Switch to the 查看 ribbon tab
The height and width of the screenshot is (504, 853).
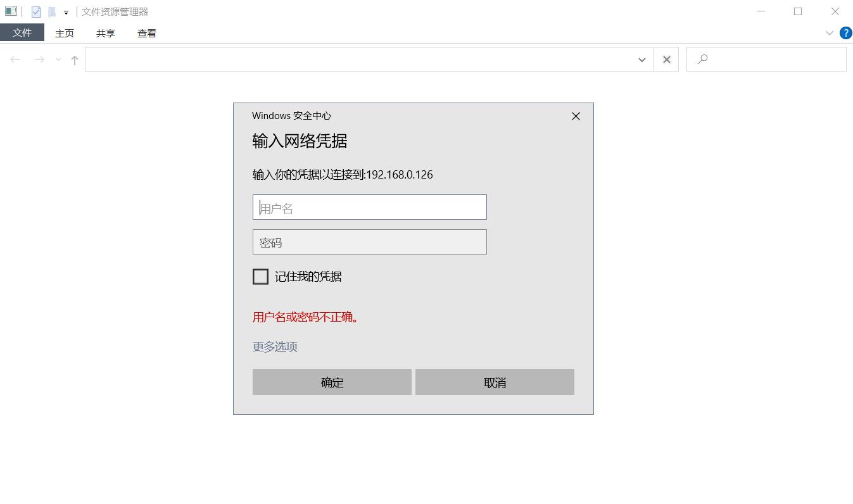tap(147, 33)
